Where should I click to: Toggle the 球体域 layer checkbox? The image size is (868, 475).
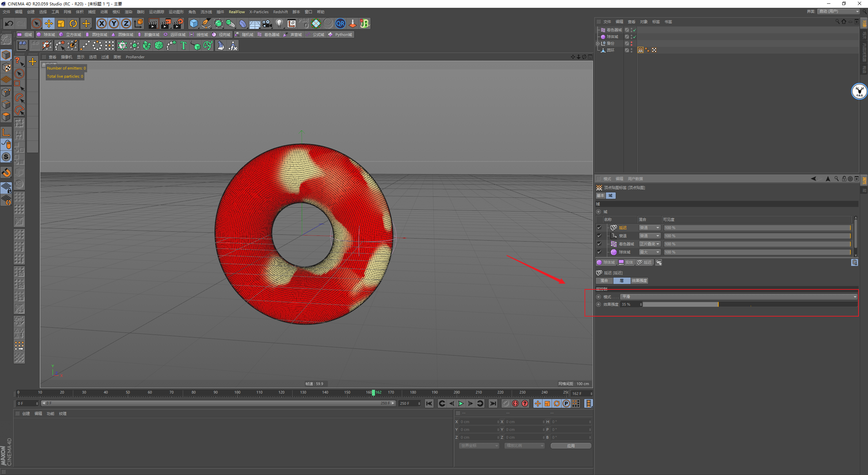[599, 252]
